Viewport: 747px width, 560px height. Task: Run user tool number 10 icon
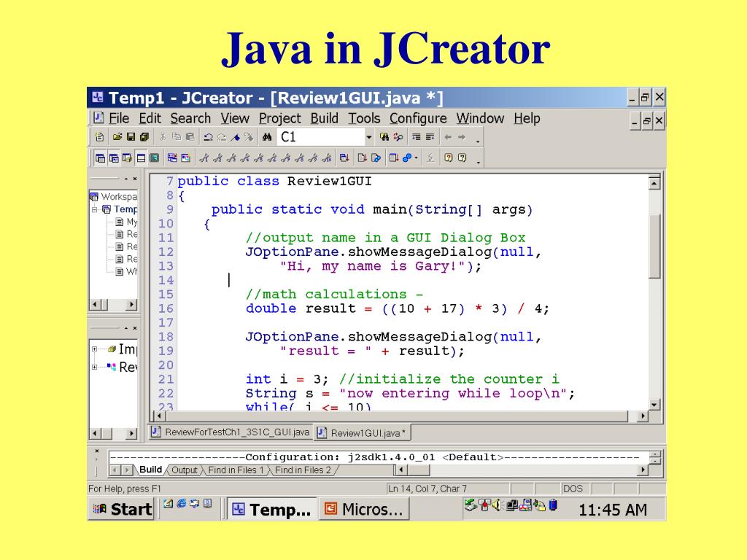click(x=327, y=157)
